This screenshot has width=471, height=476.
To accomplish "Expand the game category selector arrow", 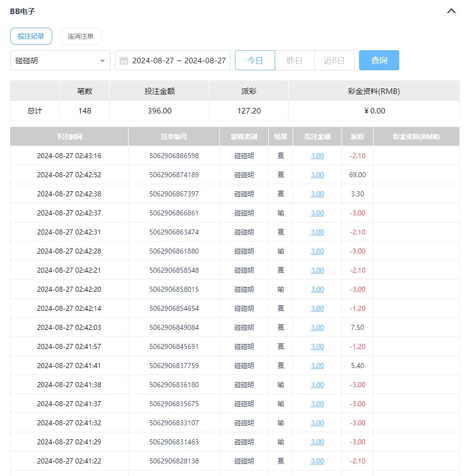I will [x=102, y=60].
